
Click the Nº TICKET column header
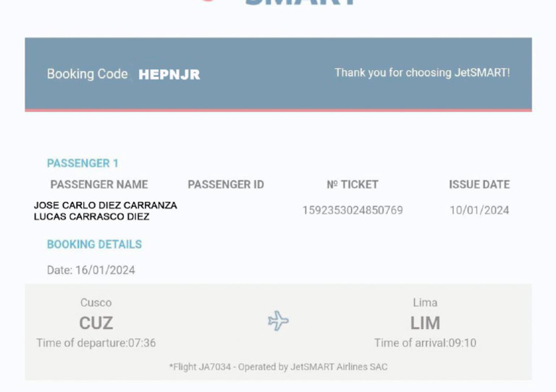pos(353,184)
